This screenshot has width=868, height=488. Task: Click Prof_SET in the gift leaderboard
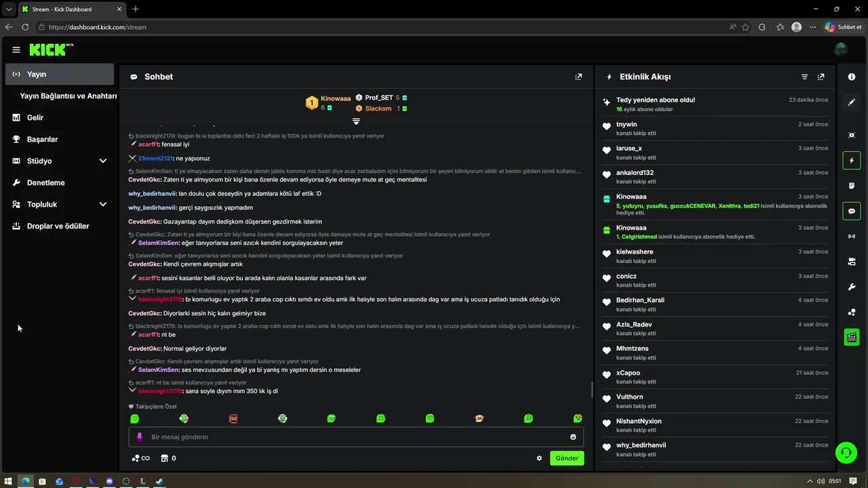click(379, 98)
